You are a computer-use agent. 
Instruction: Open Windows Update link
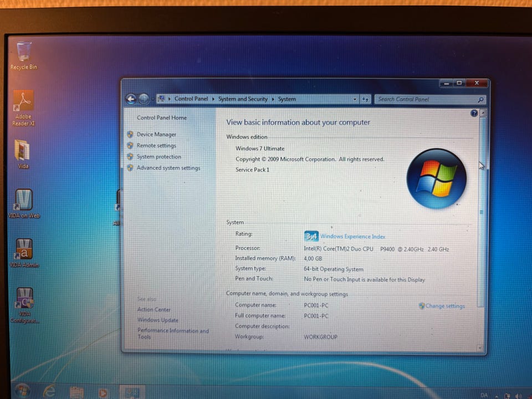coord(158,320)
